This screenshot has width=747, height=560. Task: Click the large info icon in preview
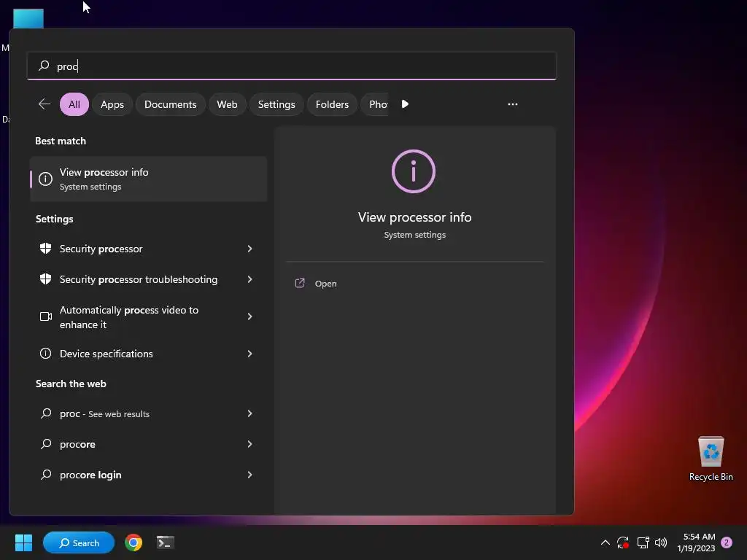pos(414,171)
